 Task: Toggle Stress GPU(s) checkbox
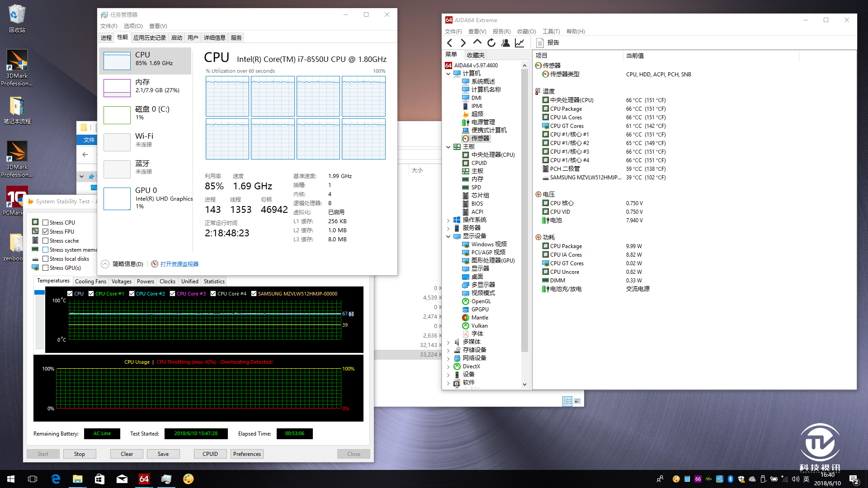point(45,267)
